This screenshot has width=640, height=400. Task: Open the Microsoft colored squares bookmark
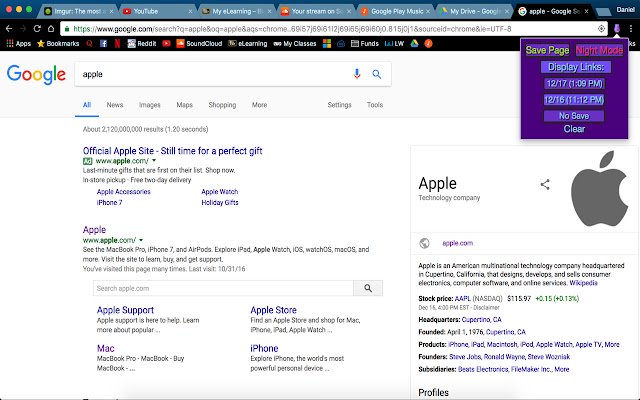(327, 43)
